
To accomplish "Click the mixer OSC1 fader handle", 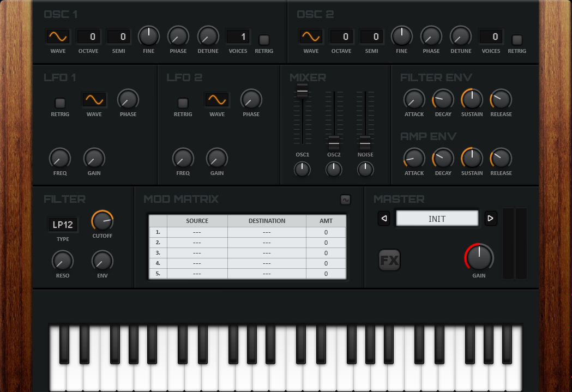I will click(x=303, y=91).
